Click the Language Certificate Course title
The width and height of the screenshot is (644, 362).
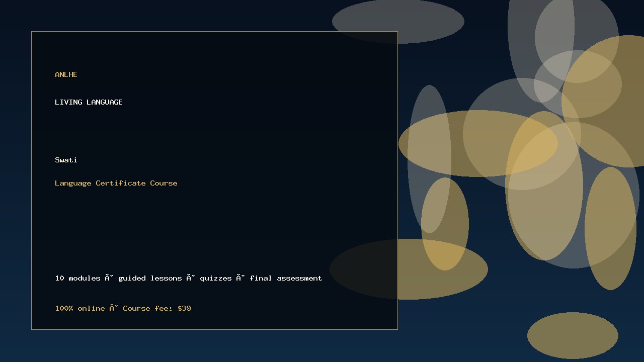pyautogui.click(x=116, y=183)
